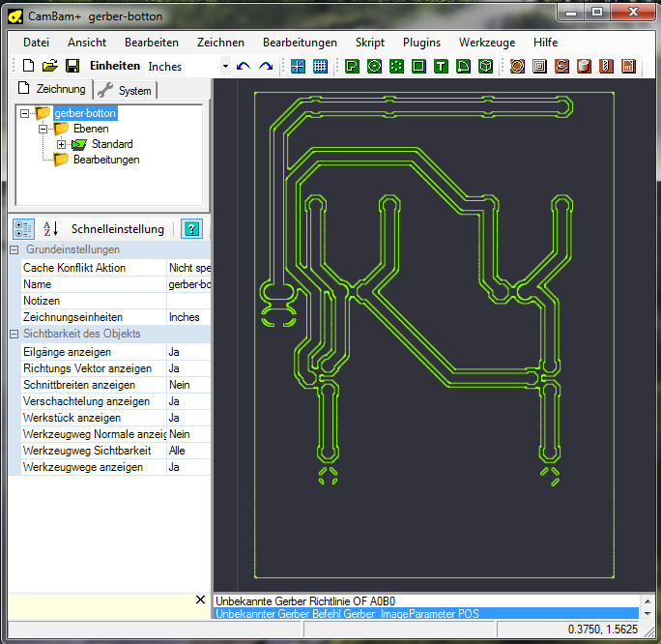The width and height of the screenshot is (661, 644).
Task: Select the Rectangle drawing tool
Action: click(418, 66)
